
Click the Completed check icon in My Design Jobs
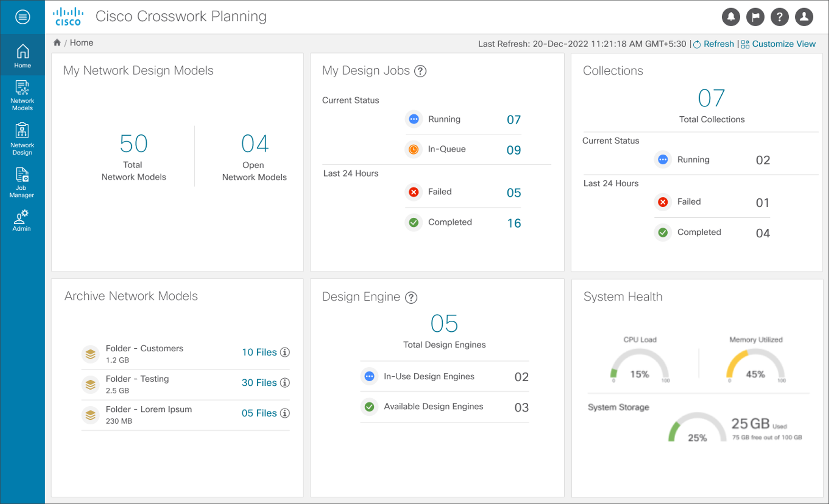click(x=414, y=223)
